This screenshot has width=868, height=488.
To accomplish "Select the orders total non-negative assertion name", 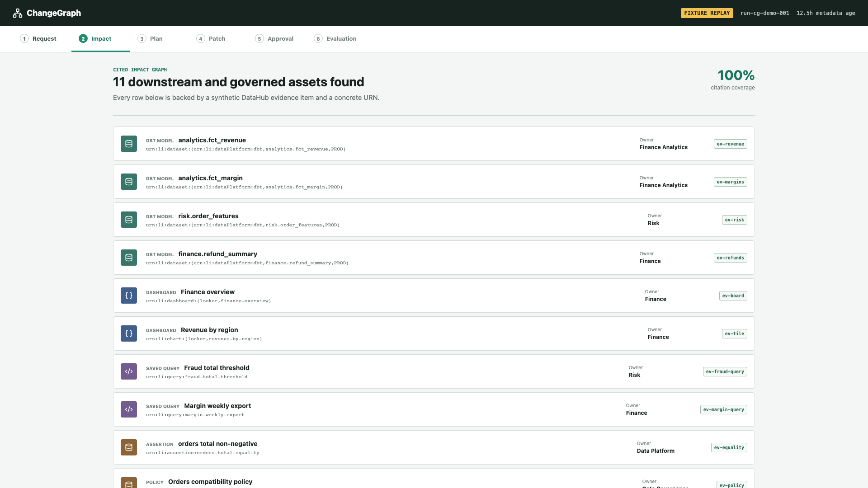I will pyautogui.click(x=218, y=444).
